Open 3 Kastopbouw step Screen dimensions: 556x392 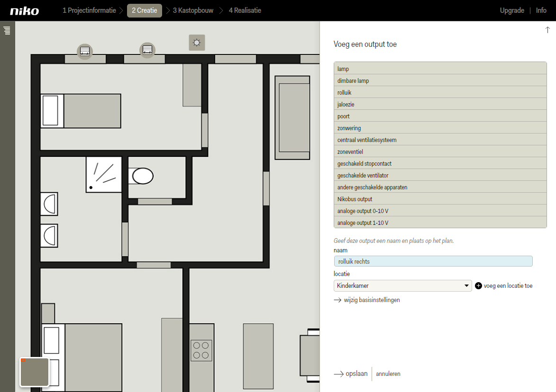point(193,10)
